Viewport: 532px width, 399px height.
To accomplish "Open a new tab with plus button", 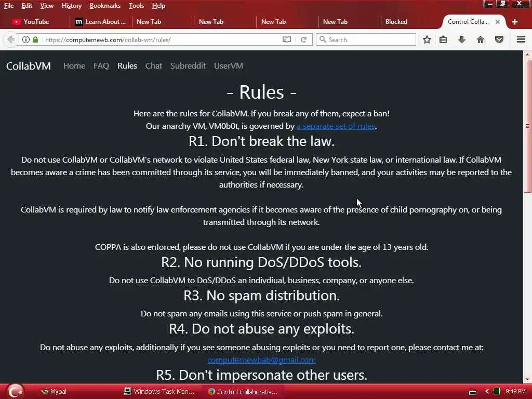I will tap(515, 22).
